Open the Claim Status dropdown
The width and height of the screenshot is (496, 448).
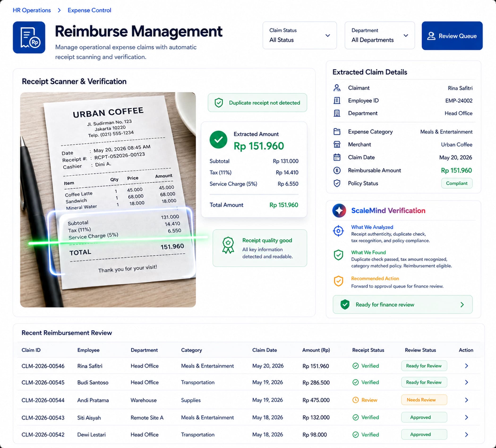pyautogui.click(x=299, y=35)
